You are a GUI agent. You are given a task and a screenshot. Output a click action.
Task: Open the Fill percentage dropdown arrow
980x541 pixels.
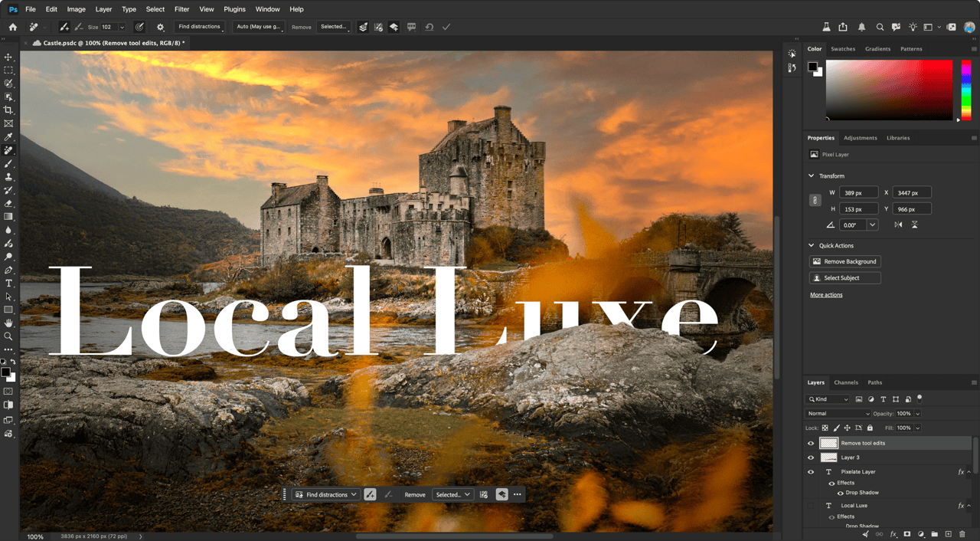pos(917,428)
